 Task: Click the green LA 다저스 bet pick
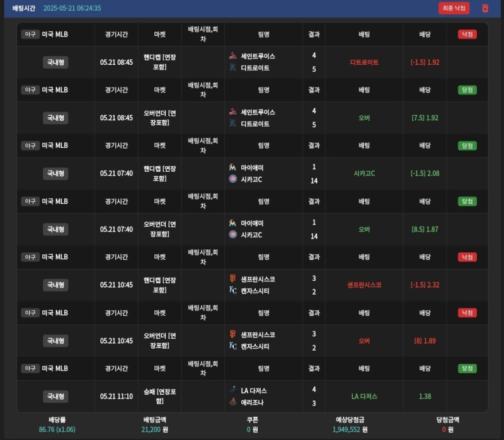(364, 397)
